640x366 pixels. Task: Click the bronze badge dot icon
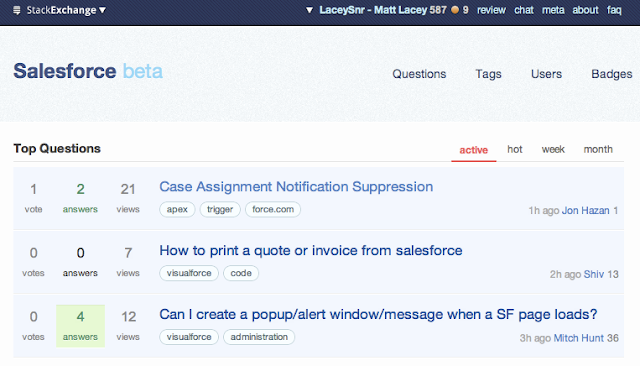pyautogui.click(x=455, y=10)
